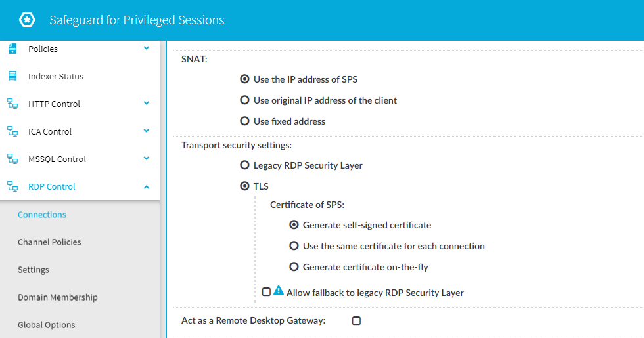
Task: Click the HTTP Control network icon
Action: [12, 104]
